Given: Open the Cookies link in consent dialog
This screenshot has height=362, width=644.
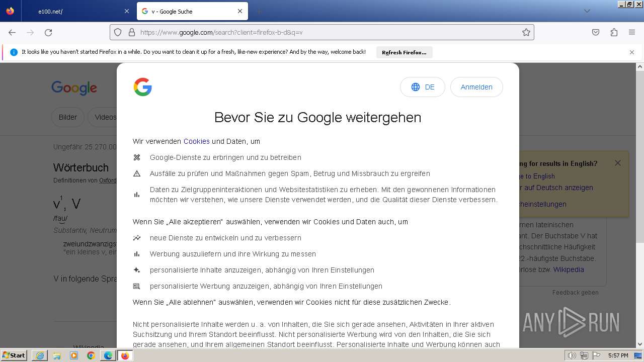Looking at the screenshot, I should [196, 141].
